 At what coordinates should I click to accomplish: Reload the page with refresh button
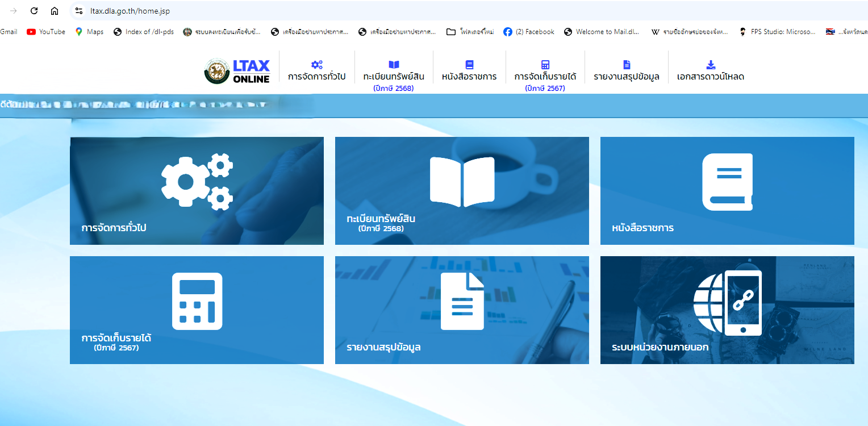tap(34, 11)
